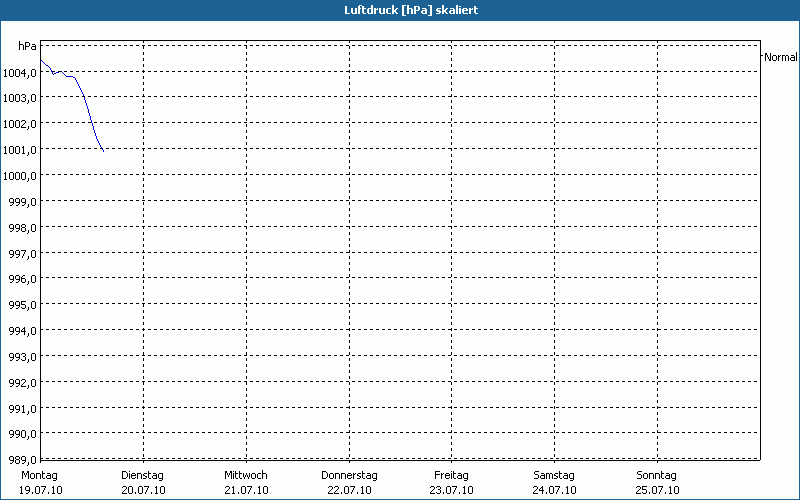Click the date 21.07.10

click(246, 491)
